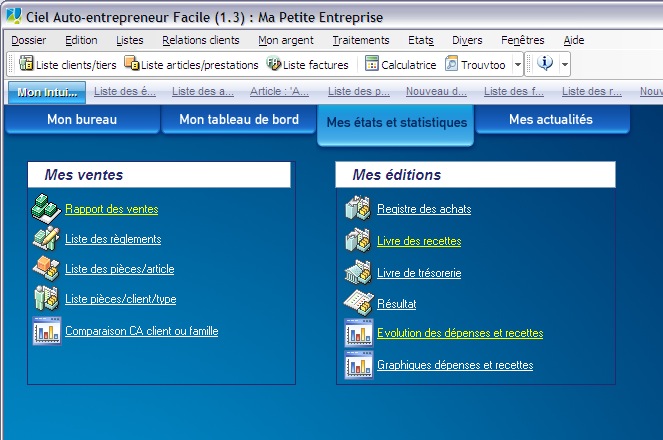Click the Liste des règlements pencil icon
This screenshot has height=440, width=663.
coord(47,238)
